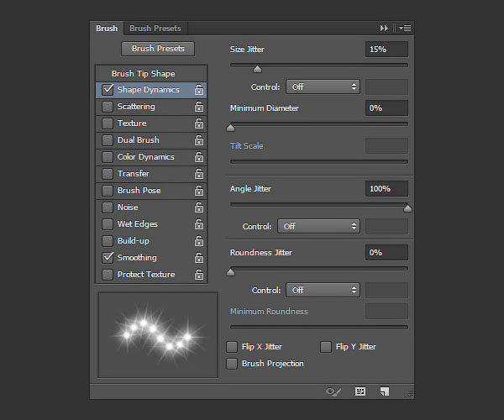Screen dimensions: 504x420
Task: Enable the Flip Y Jitter checkbox
Action: pyautogui.click(x=326, y=347)
